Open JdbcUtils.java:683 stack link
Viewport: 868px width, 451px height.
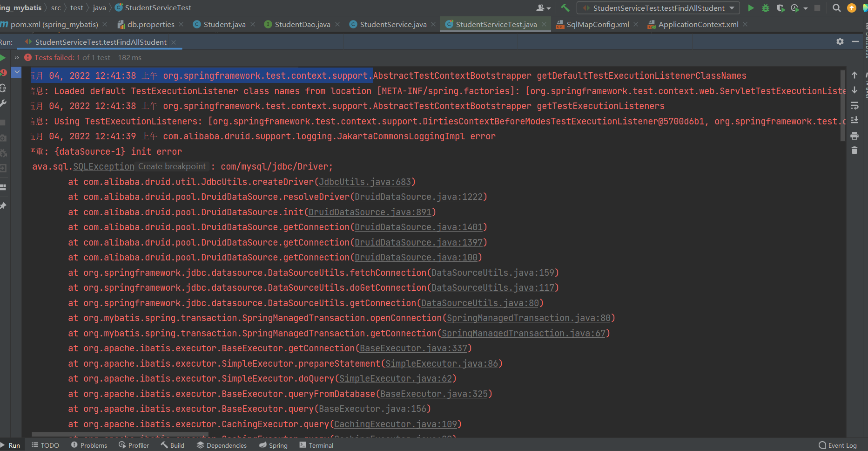364,182
